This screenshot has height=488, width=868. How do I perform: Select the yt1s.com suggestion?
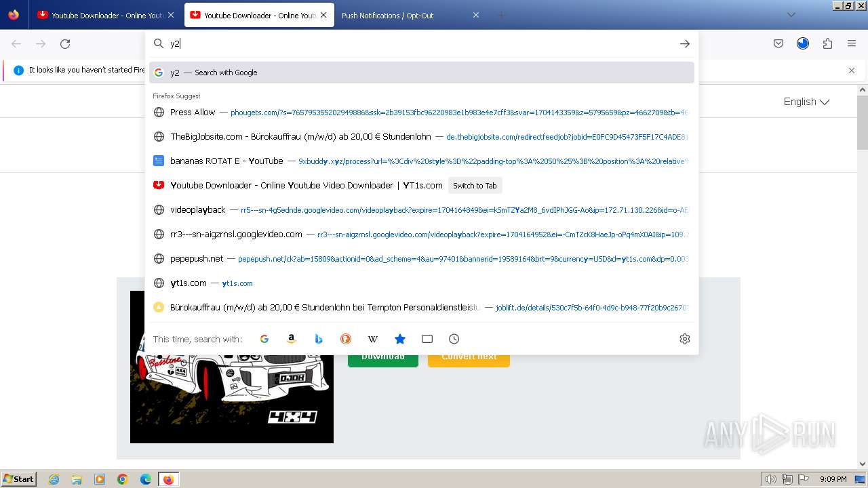click(x=422, y=283)
